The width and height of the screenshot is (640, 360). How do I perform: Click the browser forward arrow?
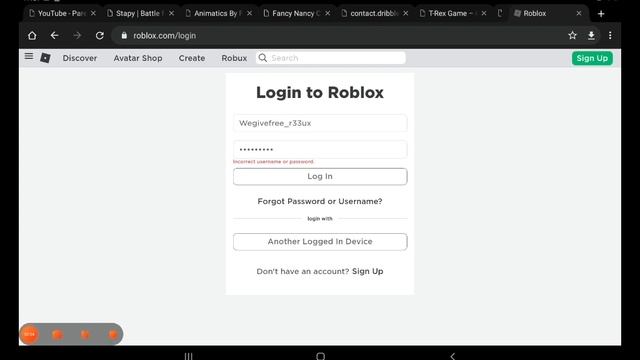pyautogui.click(x=77, y=36)
